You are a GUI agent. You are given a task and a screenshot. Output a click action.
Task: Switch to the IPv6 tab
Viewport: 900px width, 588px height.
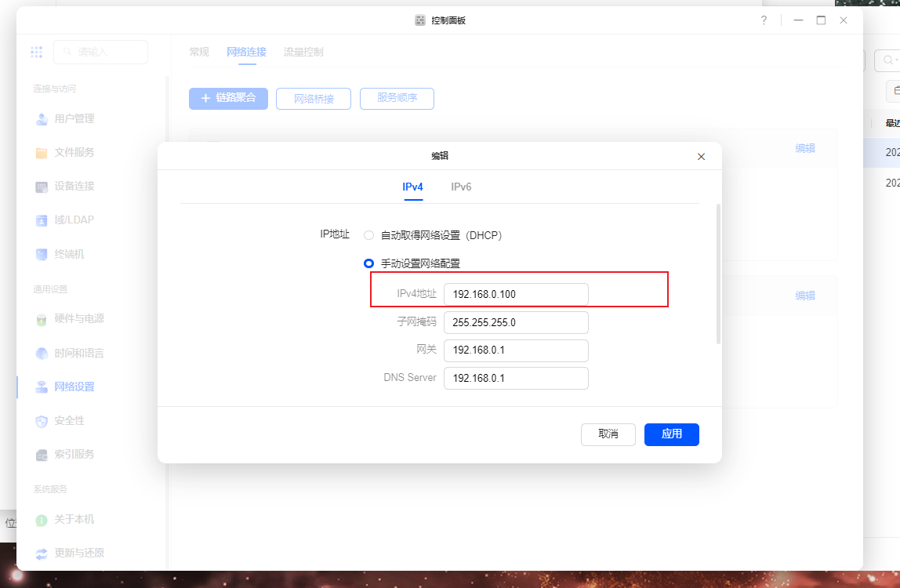tap(461, 187)
